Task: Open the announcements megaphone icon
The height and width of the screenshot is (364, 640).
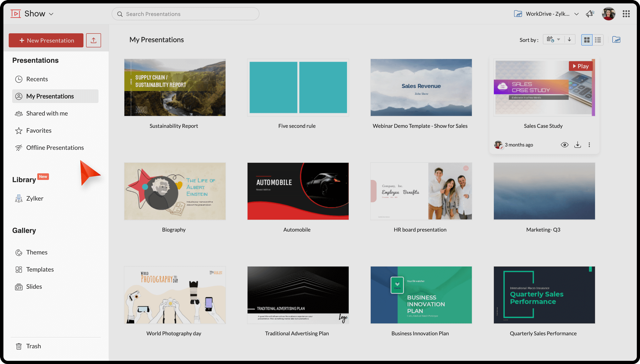Action: pyautogui.click(x=590, y=14)
